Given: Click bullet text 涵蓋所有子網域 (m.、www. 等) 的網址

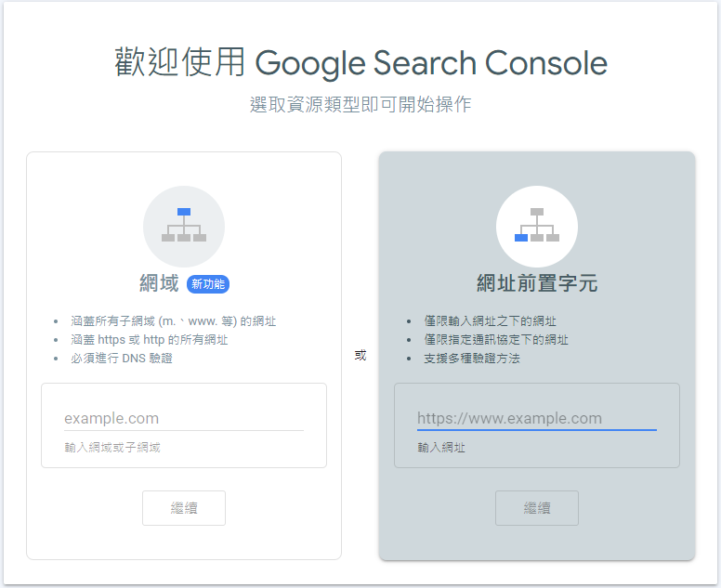Looking at the screenshot, I should [174, 320].
